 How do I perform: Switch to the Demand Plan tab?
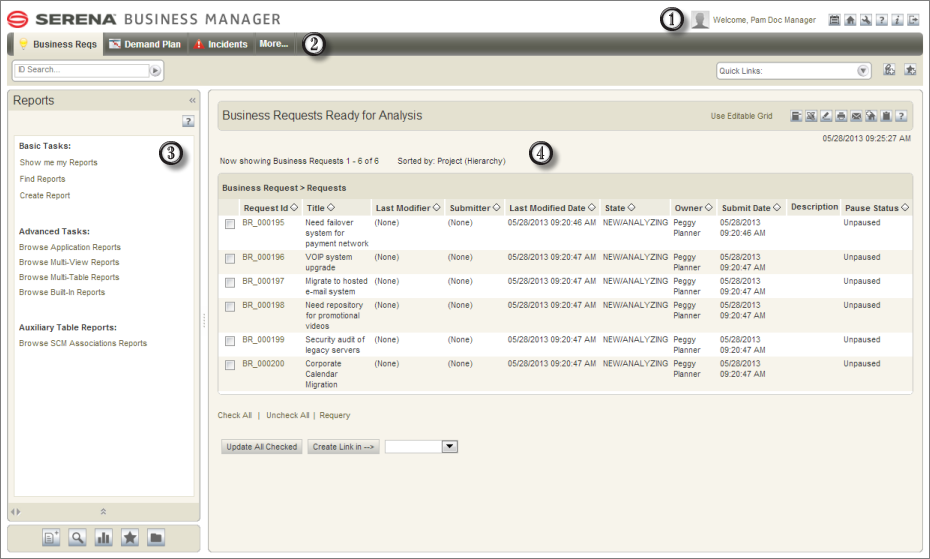coord(146,44)
